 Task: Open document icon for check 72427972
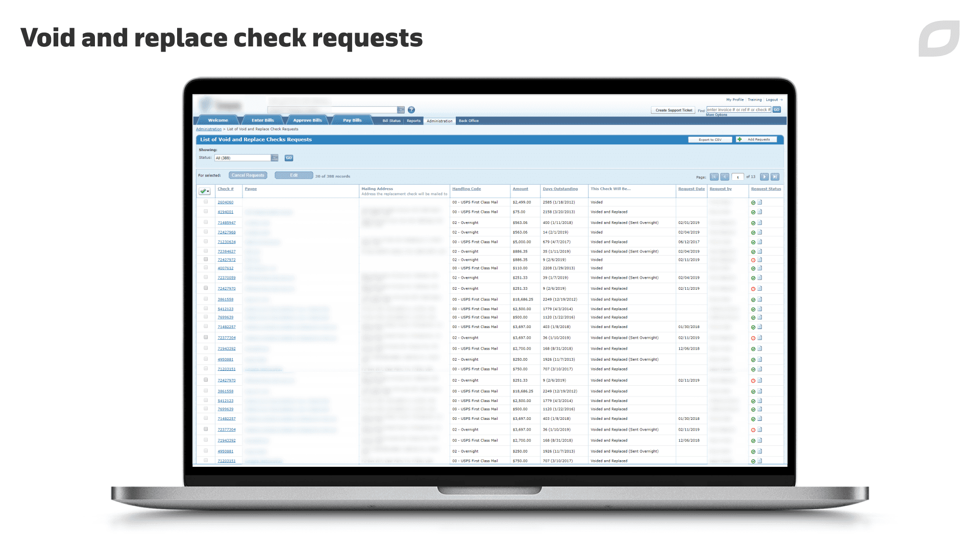point(759,260)
